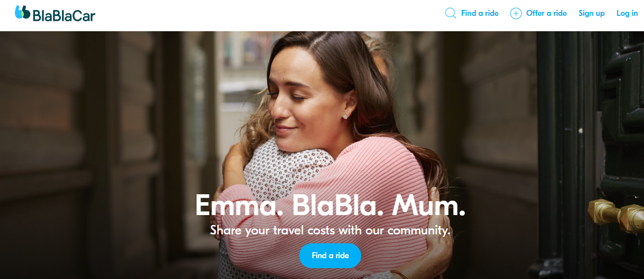644x279 pixels.
Task: Click the "Share your travel costs" subheading
Action: pos(330,230)
